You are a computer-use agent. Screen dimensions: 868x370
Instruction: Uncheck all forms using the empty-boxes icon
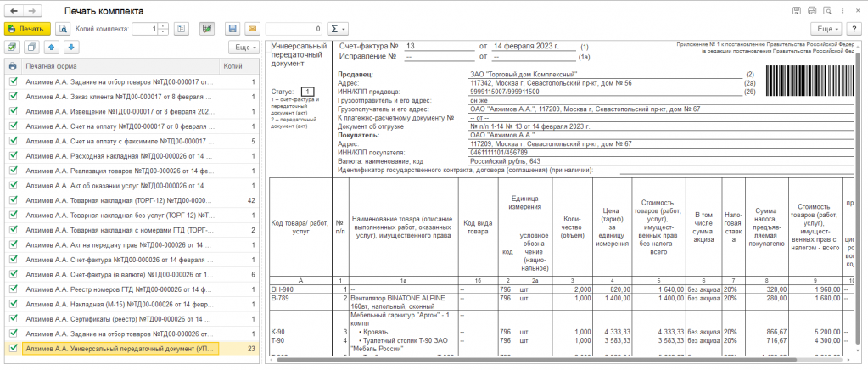pos(31,47)
